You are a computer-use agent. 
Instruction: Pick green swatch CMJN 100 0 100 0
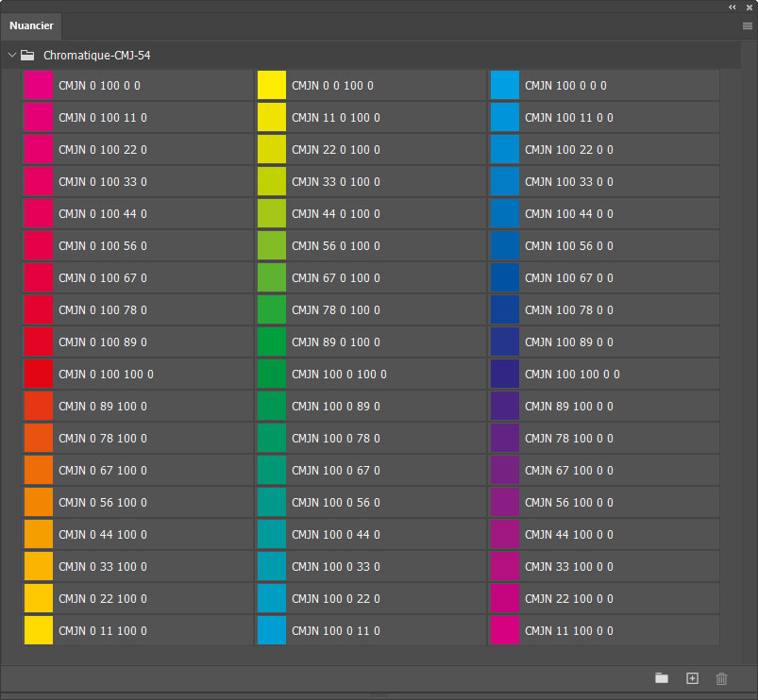(x=272, y=375)
